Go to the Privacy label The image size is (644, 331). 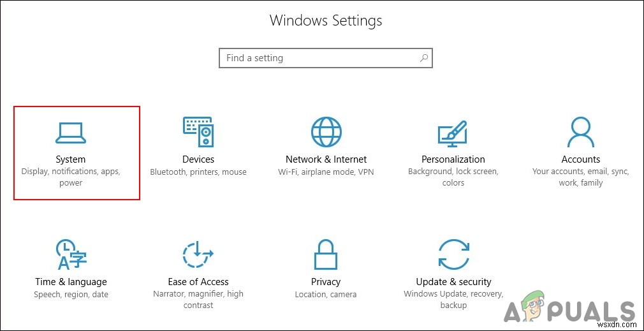click(326, 282)
